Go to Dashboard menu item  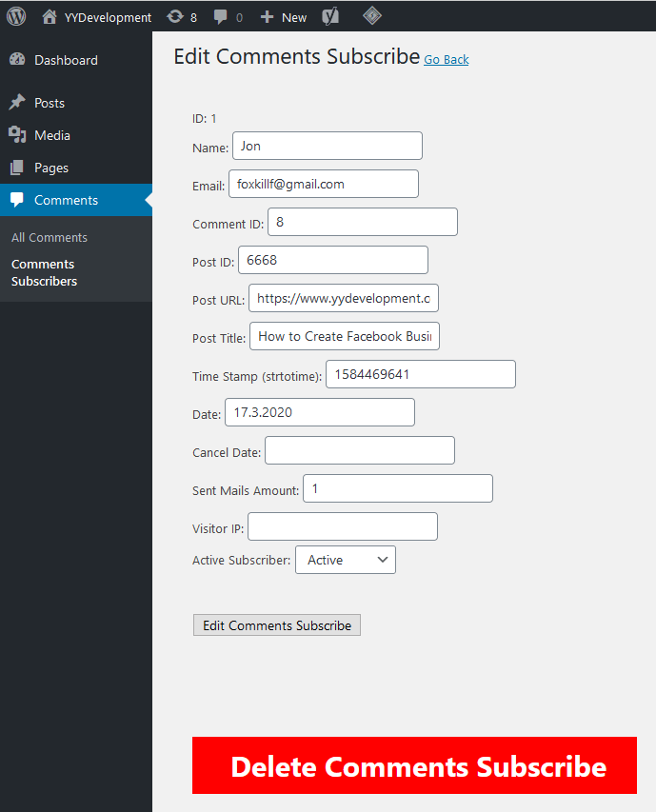[x=66, y=60]
